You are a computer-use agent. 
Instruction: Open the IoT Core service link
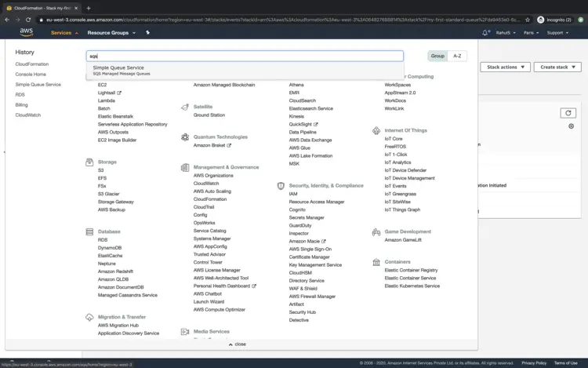coord(394,139)
